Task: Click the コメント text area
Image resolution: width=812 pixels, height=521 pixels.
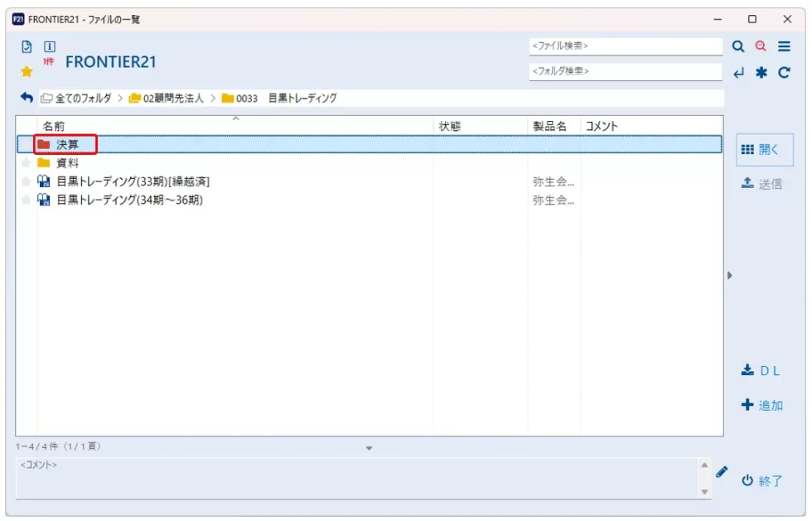Action: tap(357, 478)
